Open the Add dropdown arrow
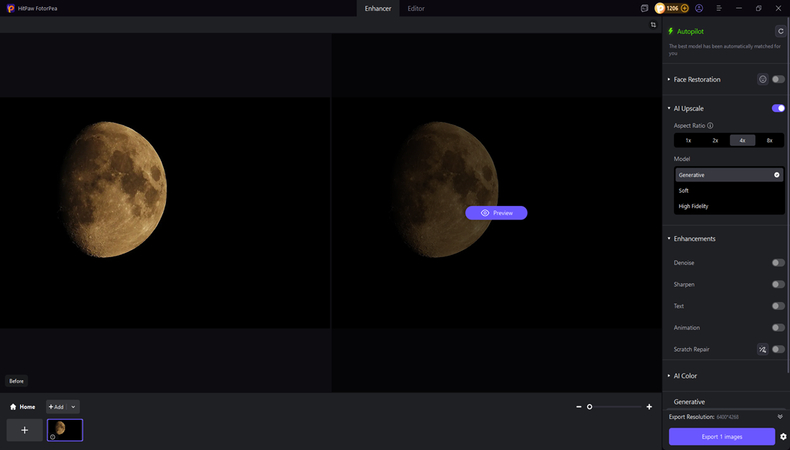790x450 pixels. [x=74, y=407]
